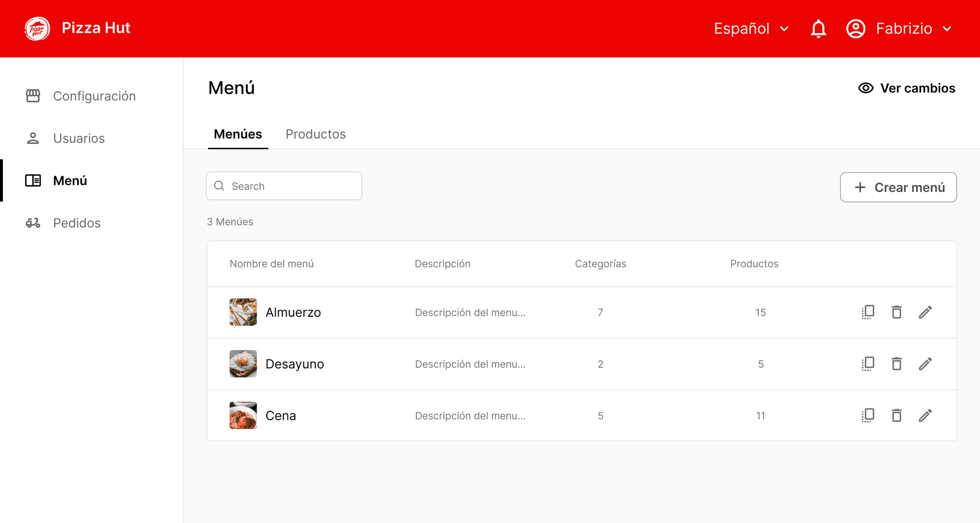This screenshot has height=523, width=980.
Task: Expand the Fabrizio account dropdown arrow
Action: click(947, 29)
